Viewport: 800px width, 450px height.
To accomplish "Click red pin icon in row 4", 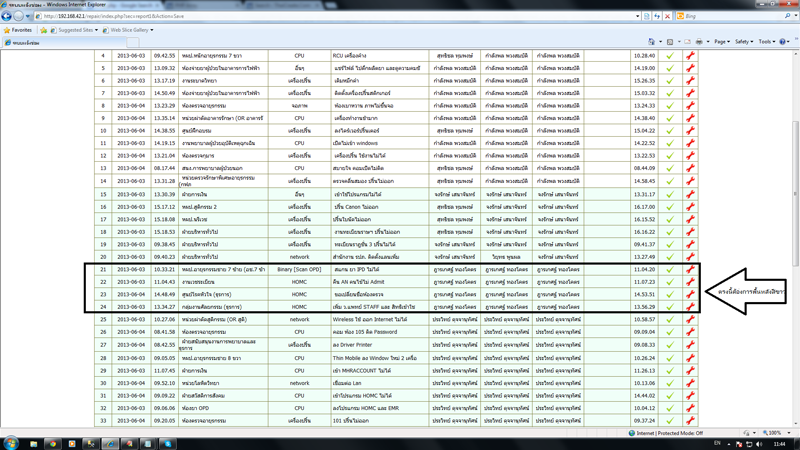I will click(690, 56).
